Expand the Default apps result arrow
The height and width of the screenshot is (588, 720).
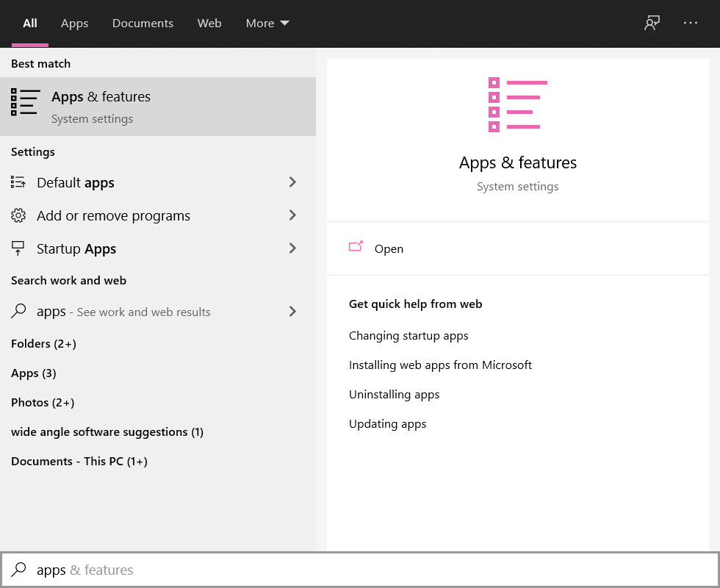pyautogui.click(x=292, y=182)
